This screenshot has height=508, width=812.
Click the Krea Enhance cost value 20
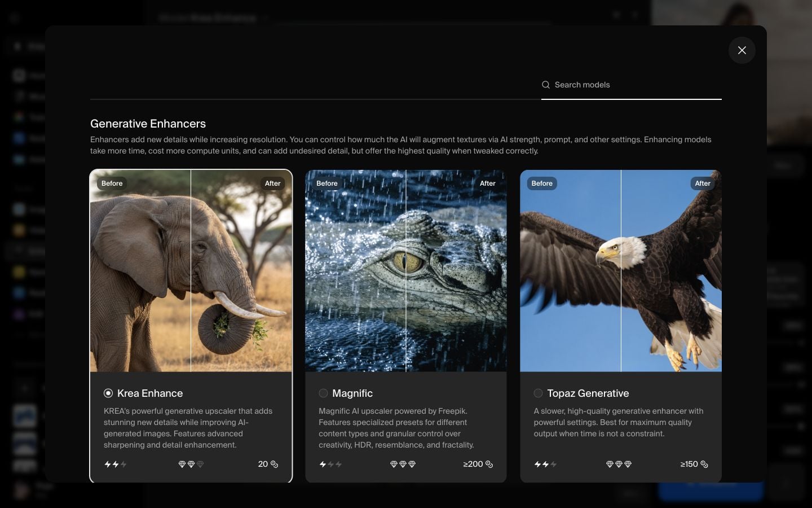click(x=263, y=464)
